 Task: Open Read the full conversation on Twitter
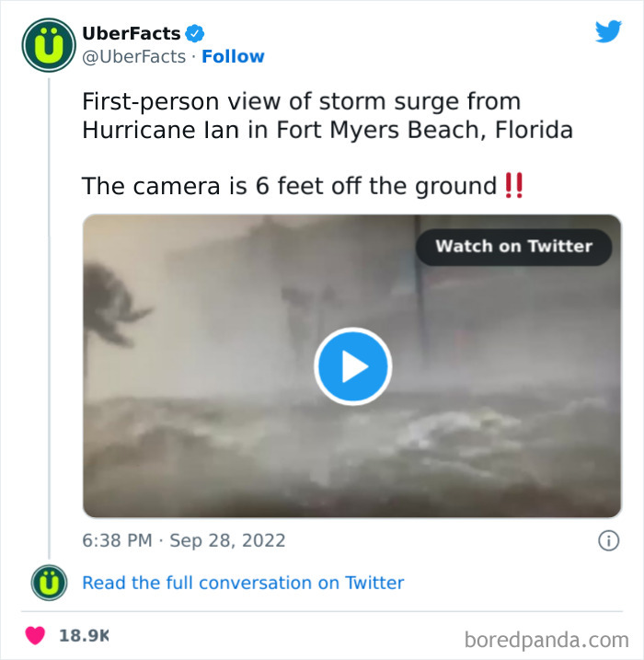coord(243,583)
